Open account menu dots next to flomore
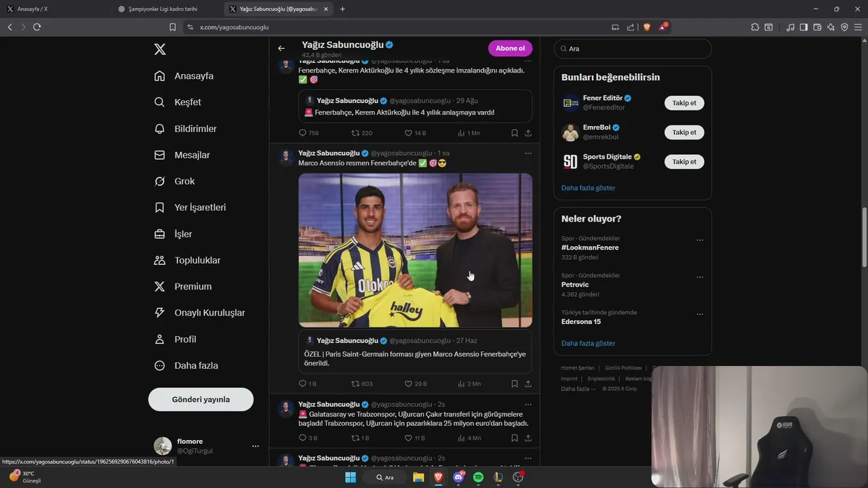This screenshot has width=868, height=488. [255, 446]
